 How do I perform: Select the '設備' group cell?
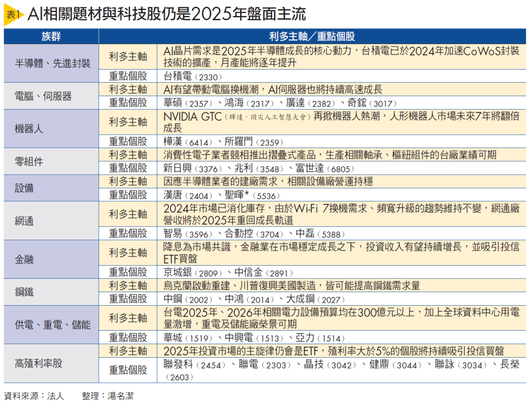(x=51, y=188)
